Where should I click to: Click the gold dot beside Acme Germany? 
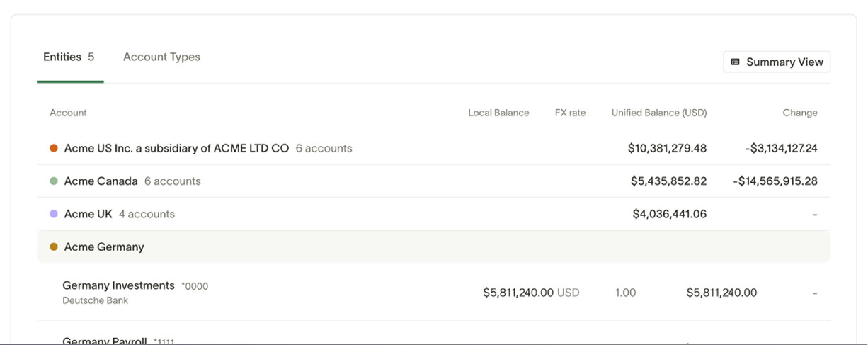pos(54,247)
